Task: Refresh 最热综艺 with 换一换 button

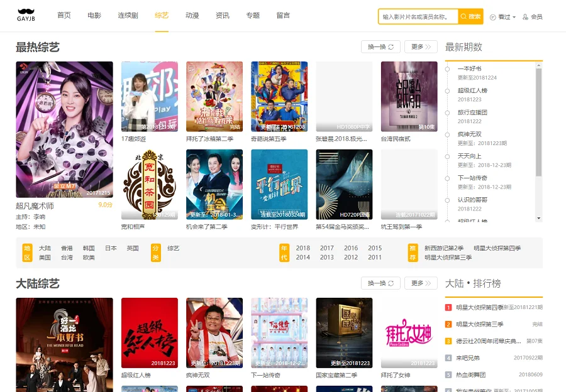Action: [380, 46]
